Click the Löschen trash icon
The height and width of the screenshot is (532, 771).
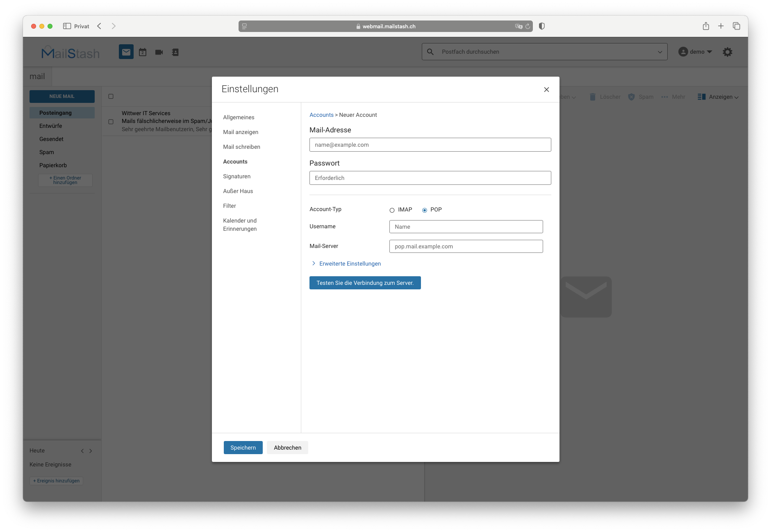[x=593, y=97]
